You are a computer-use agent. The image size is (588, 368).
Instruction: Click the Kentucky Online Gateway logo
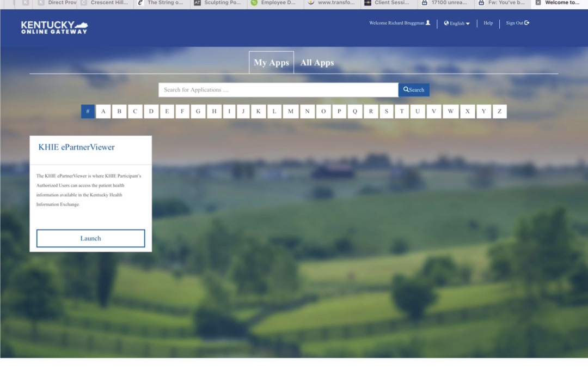54,27
